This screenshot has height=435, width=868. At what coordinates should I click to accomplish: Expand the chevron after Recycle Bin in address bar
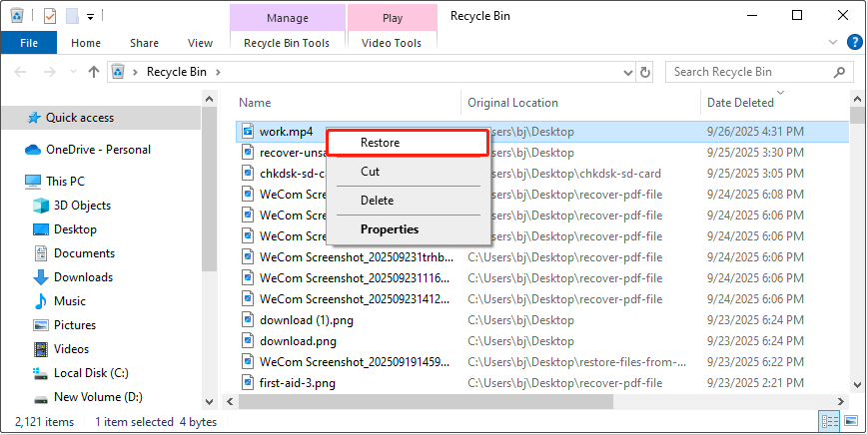click(x=218, y=72)
